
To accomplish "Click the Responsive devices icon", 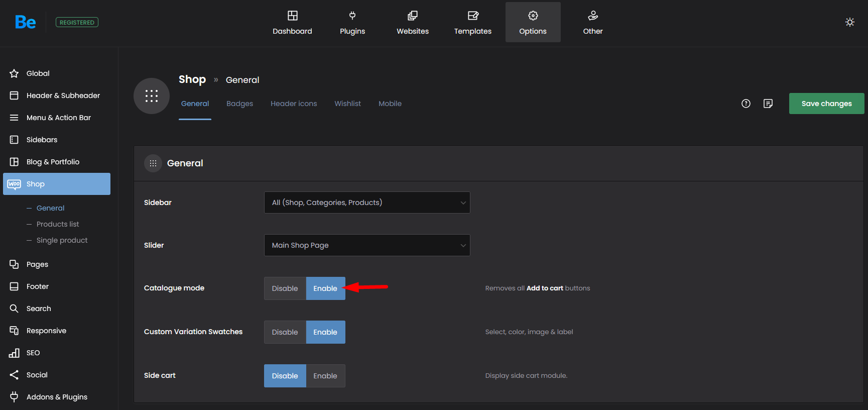I will (x=14, y=331).
